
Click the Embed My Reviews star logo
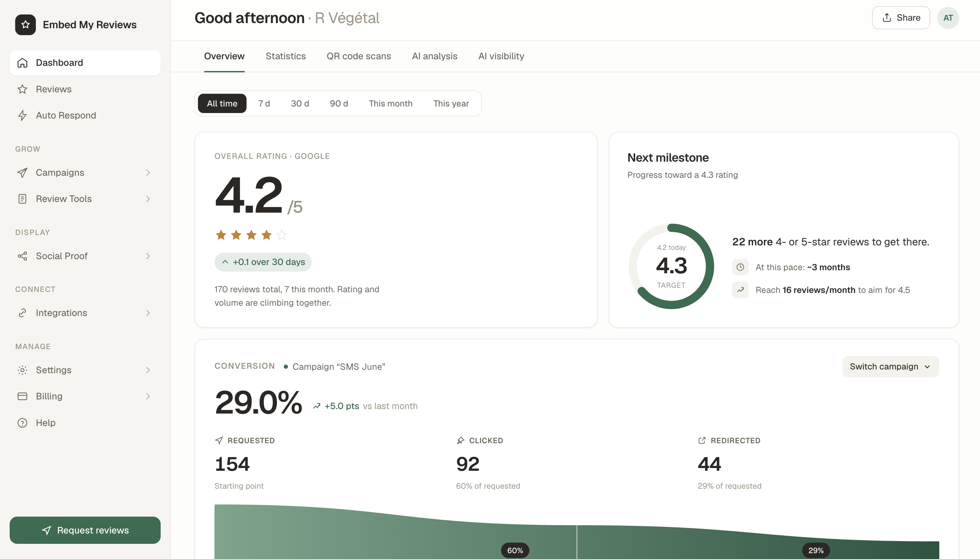pos(26,24)
